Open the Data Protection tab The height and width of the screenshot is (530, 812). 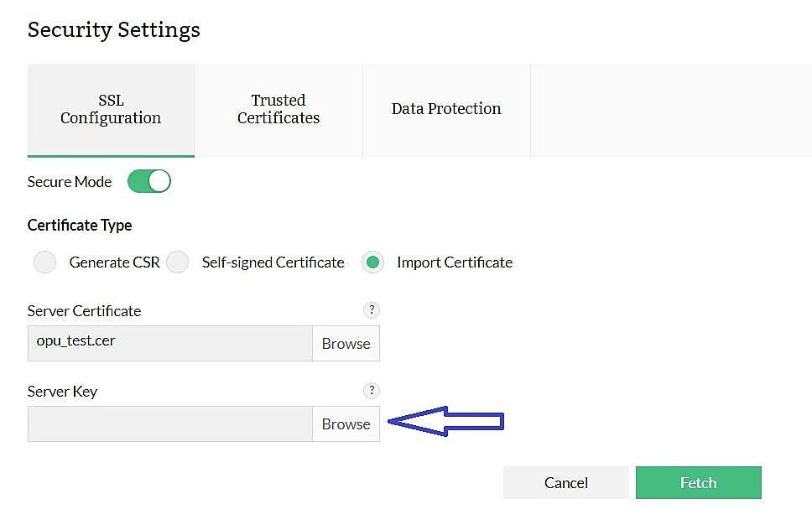coord(446,110)
